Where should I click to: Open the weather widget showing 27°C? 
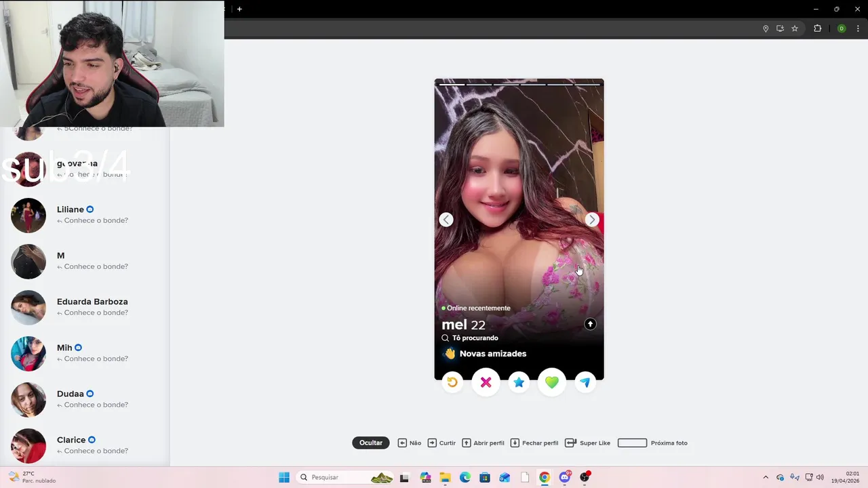[x=33, y=477]
